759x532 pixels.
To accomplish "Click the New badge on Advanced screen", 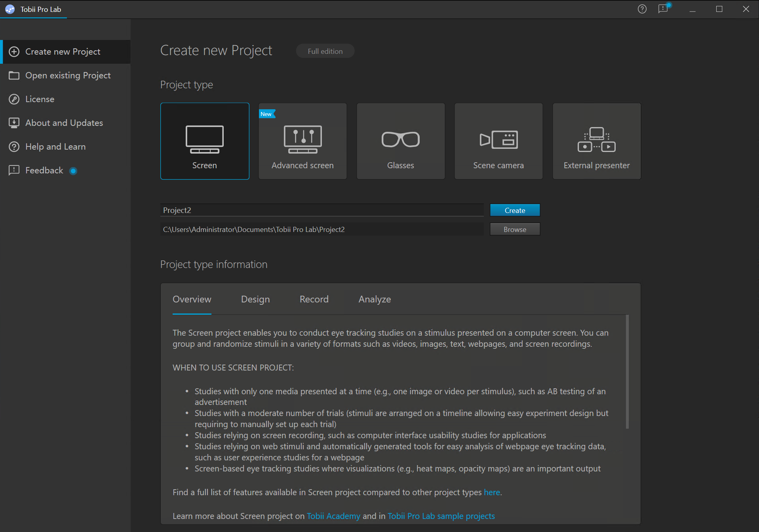I will coord(267,114).
